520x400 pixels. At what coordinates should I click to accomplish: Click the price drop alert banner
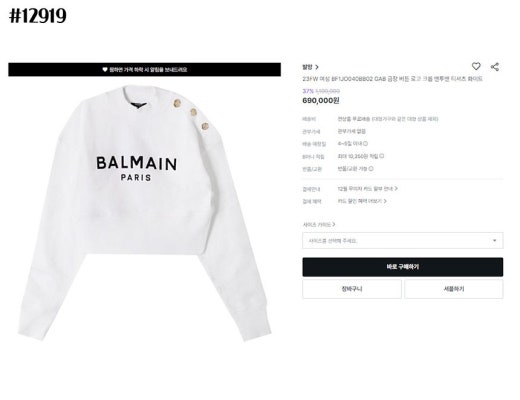(144, 70)
